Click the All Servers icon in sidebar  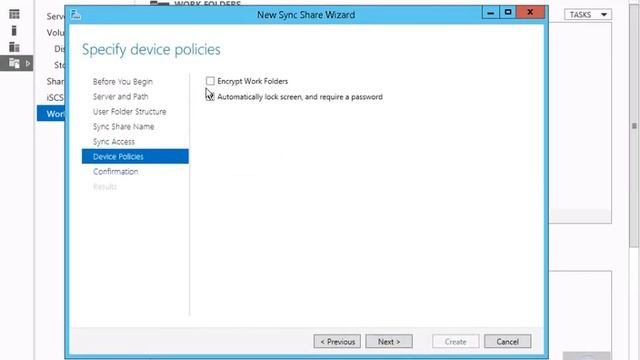(14, 47)
